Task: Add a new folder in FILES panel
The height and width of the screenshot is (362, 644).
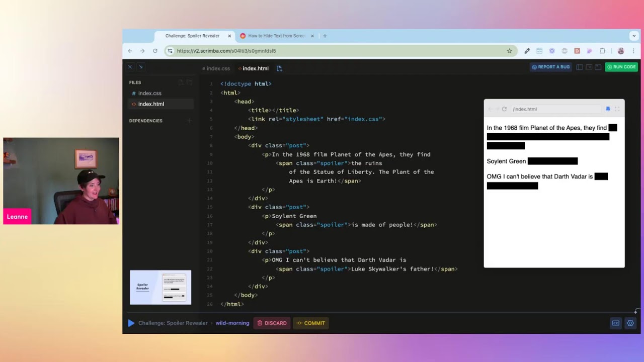Action: tap(189, 82)
